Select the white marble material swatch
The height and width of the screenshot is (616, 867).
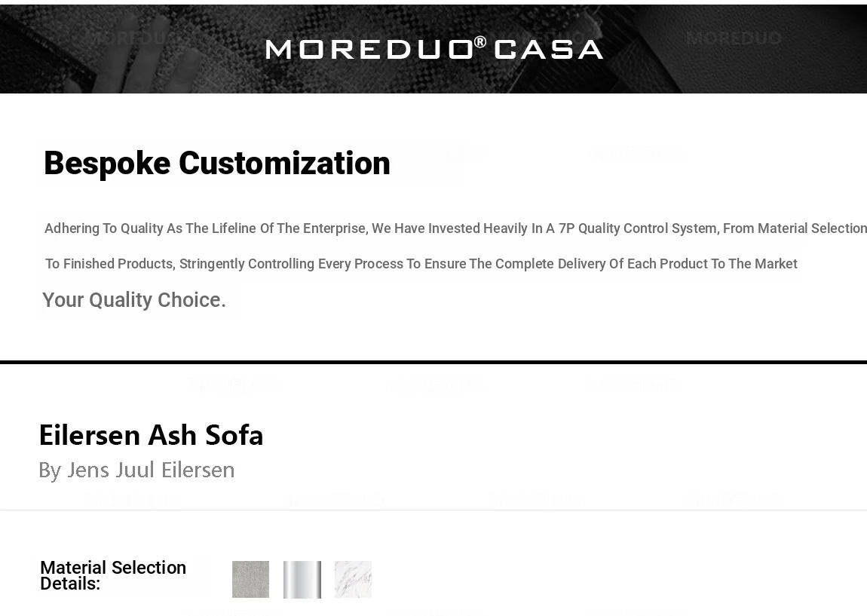pyautogui.click(x=353, y=579)
